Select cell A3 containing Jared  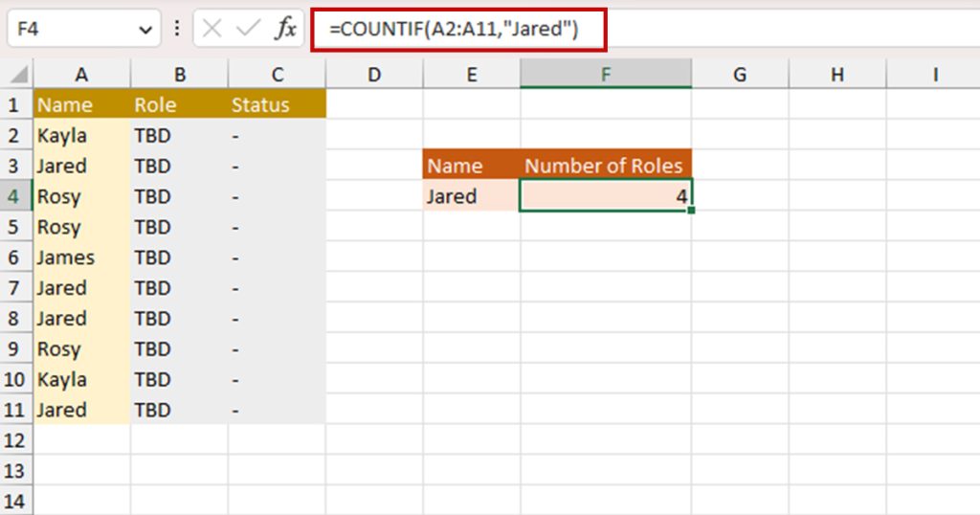pos(82,166)
